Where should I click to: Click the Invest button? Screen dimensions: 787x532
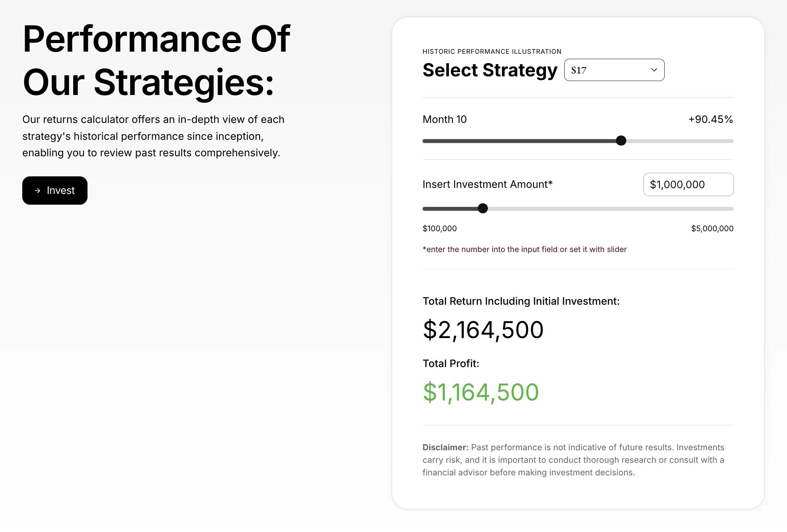pyautogui.click(x=55, y=191)
